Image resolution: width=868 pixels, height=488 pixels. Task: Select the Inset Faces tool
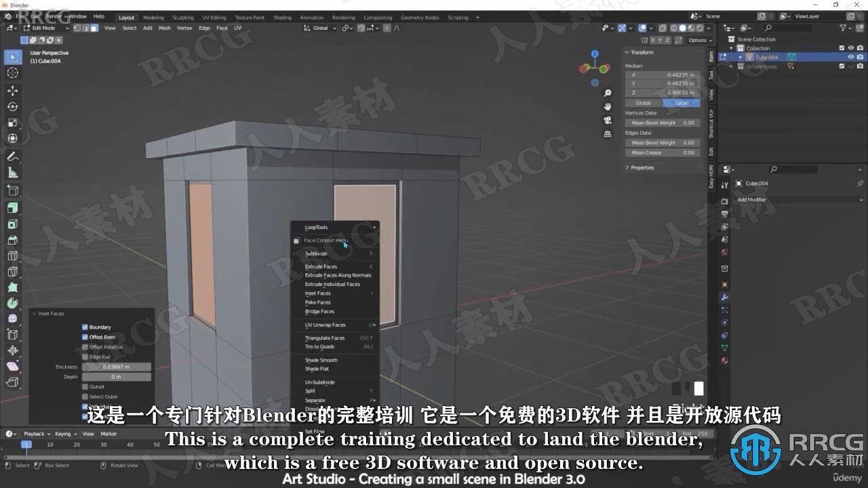[x=12, y=224]
